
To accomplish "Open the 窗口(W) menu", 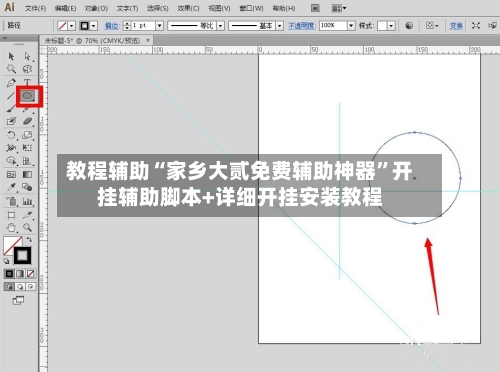I will click(x=252, y=8).
